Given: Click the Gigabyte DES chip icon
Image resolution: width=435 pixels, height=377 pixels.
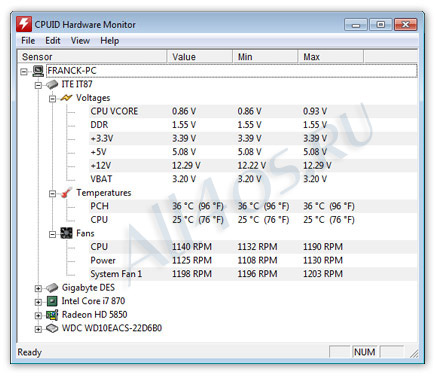Looking at the screenshot, I should click(52, 287).
